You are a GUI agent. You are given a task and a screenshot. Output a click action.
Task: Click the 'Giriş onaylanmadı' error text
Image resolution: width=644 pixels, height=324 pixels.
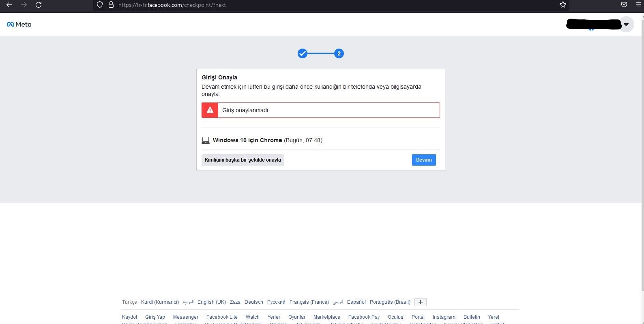pyautogui.click(x=245, y=110)
